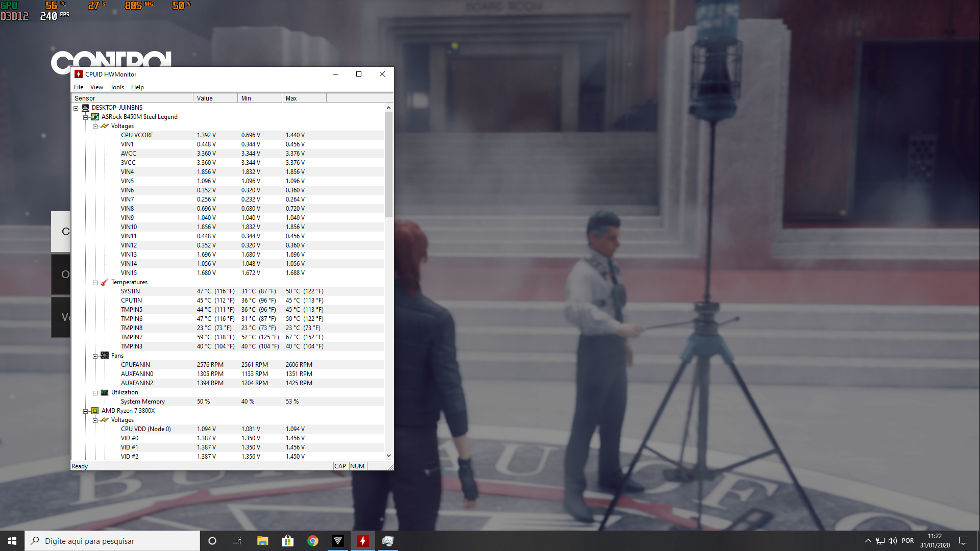Click the computer icon beside DESKTOP-JUINBNS
Viewport: 980px width, 551px height.
point(86,108)
